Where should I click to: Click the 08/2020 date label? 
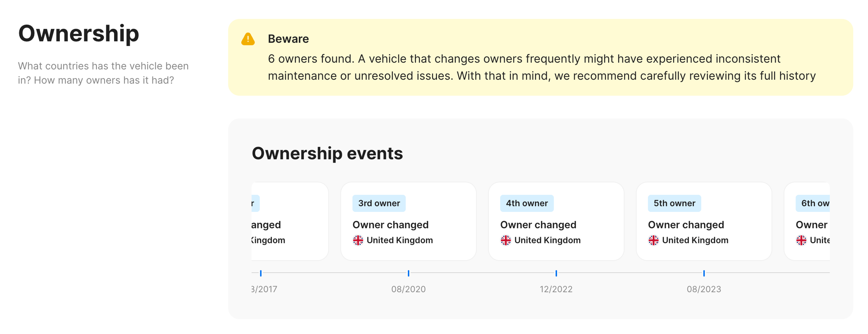coord(408,289)
